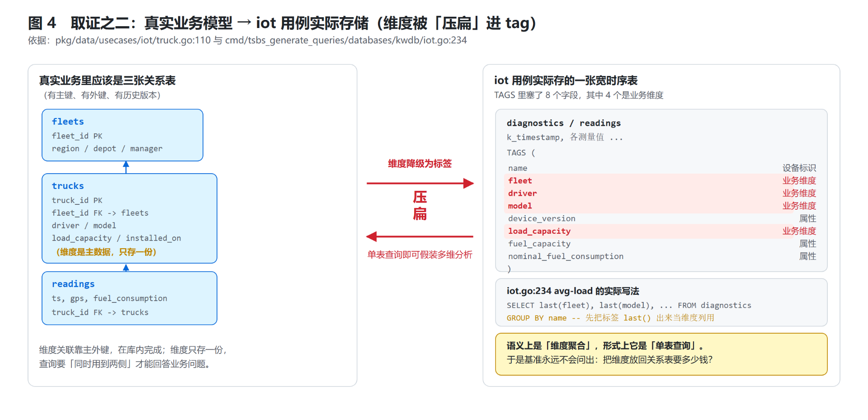Select the red "压扁" text between arrows

(x=420, y=205)
